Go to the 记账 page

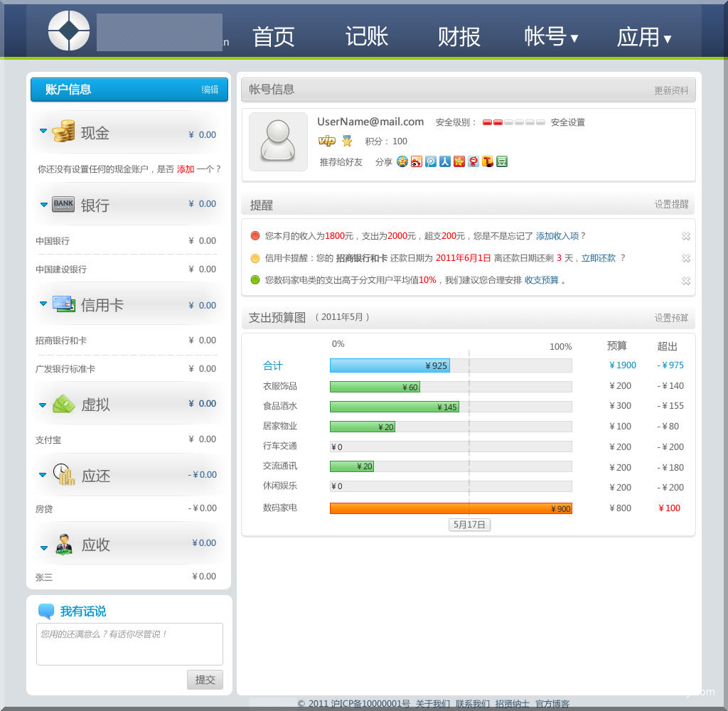367,36
